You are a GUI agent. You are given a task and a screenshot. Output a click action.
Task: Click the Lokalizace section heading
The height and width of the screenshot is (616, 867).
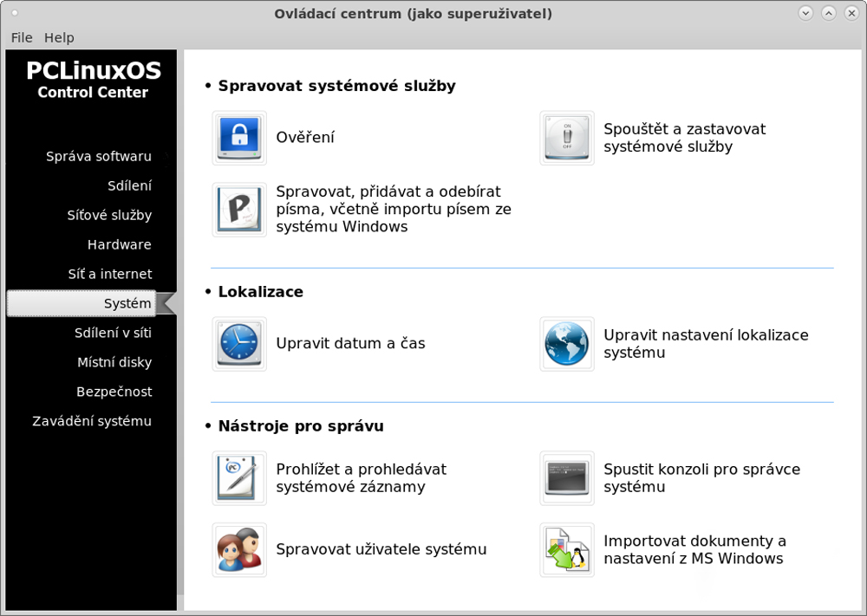[260, 292]
